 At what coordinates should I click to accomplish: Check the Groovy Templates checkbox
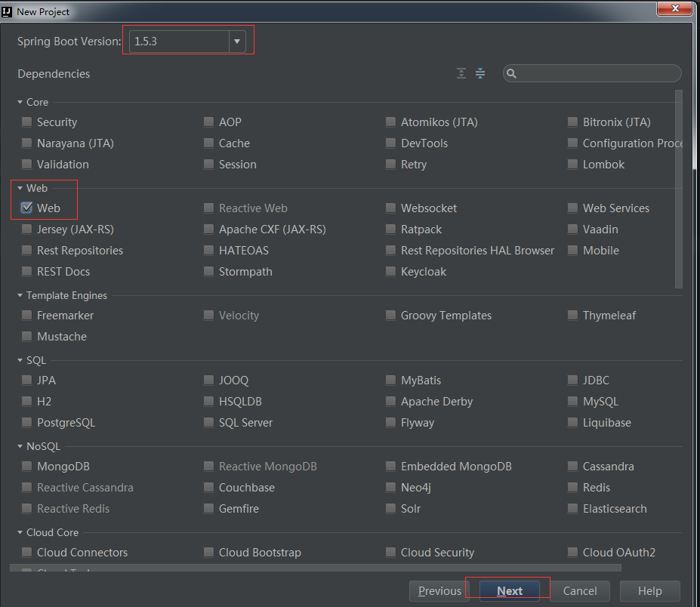pos(390,315)
